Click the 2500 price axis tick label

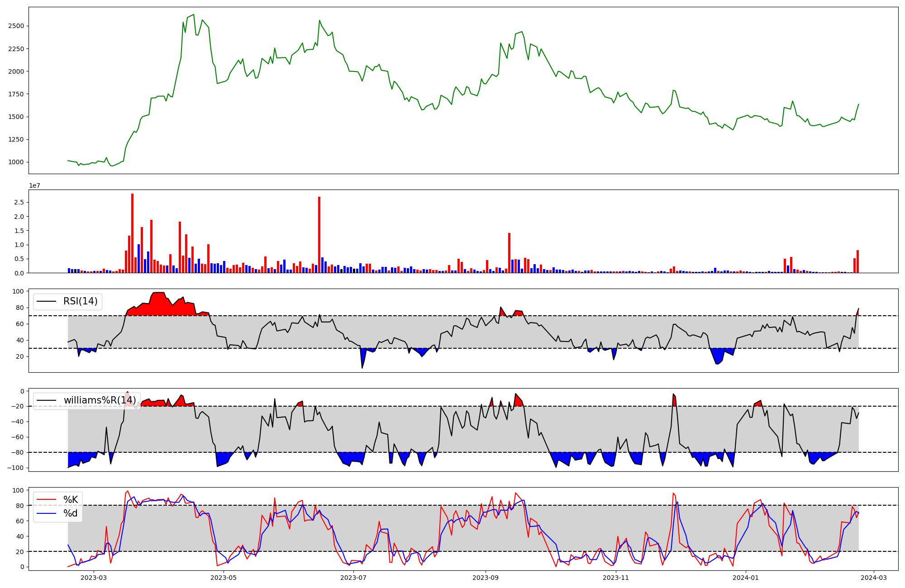16,26
